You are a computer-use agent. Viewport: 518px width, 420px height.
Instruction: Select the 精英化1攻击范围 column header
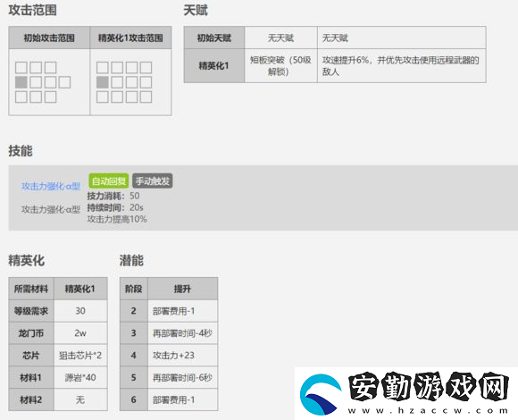click(130, 38)
